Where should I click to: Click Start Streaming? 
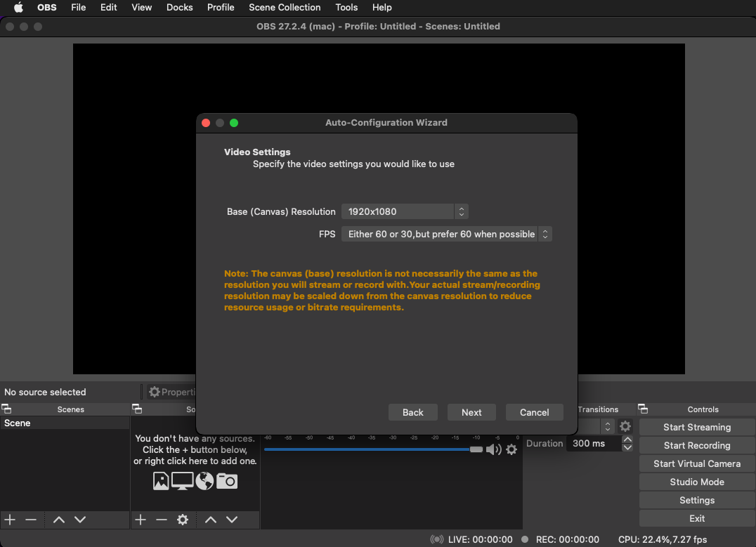coord(697,428)
